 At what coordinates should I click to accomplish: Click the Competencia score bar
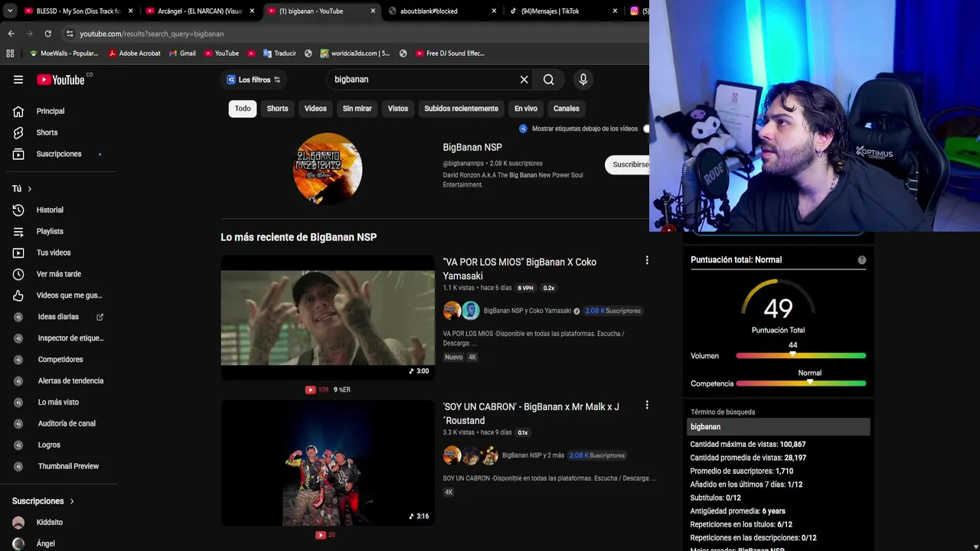click(801, 383)
